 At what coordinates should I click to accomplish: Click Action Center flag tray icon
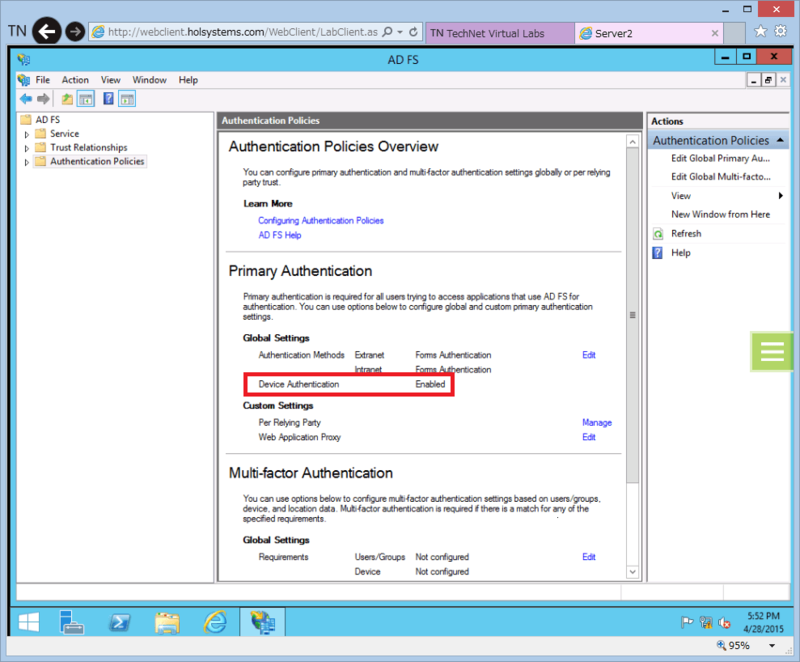[687, 622]
